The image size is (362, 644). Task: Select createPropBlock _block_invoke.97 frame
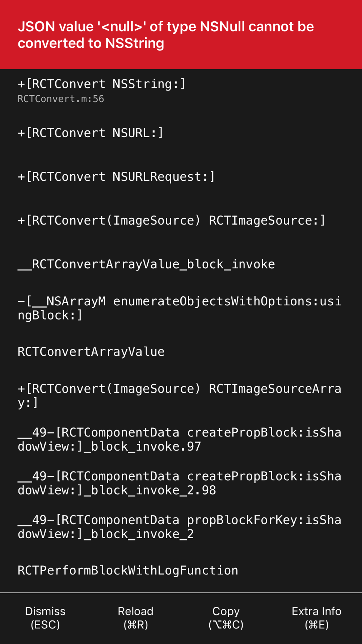pos(181,439)
